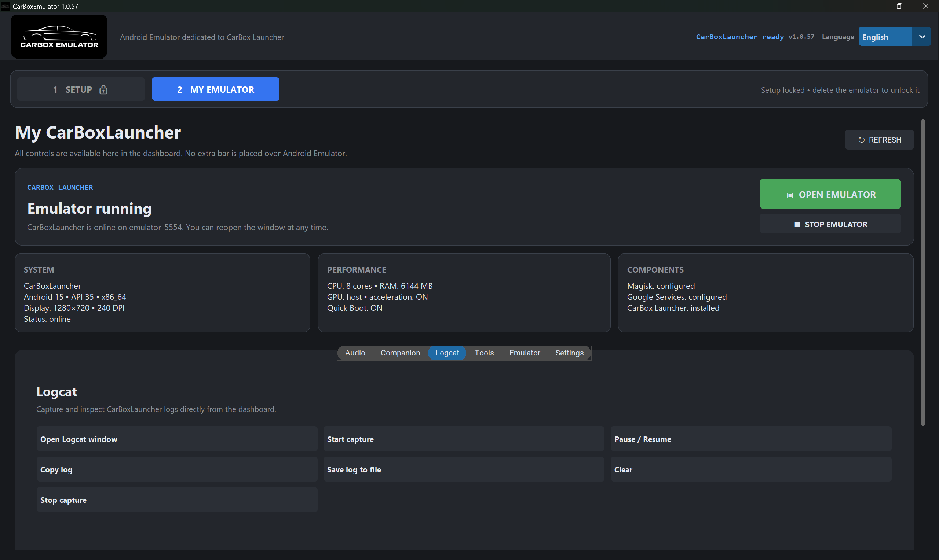Click the Start capture button
The width and height of the screenshot is (939, 560).
click(464, 439)
